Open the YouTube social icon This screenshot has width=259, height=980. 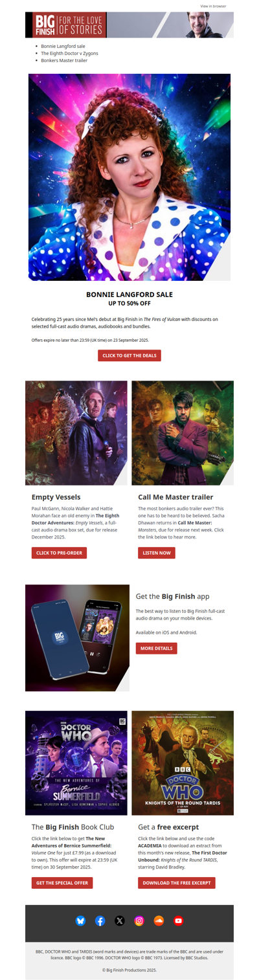pos(178,920)
